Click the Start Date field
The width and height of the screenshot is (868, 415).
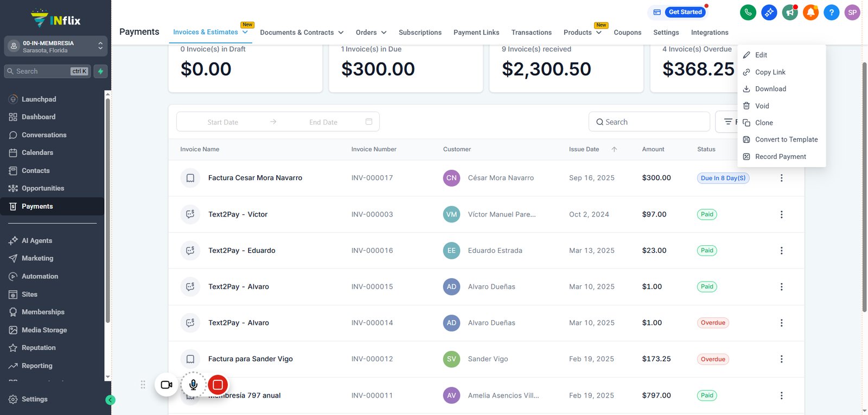[222, 122]
